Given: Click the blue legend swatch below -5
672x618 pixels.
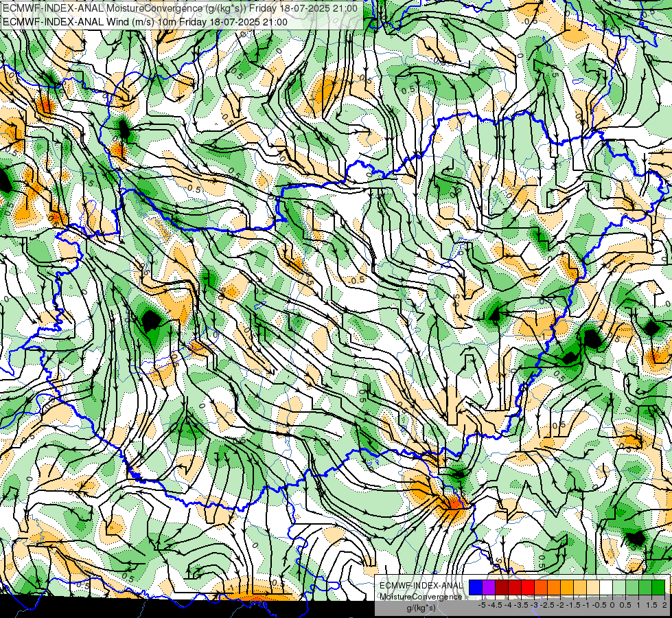Looking at the screenshot, I should (476, 588).
